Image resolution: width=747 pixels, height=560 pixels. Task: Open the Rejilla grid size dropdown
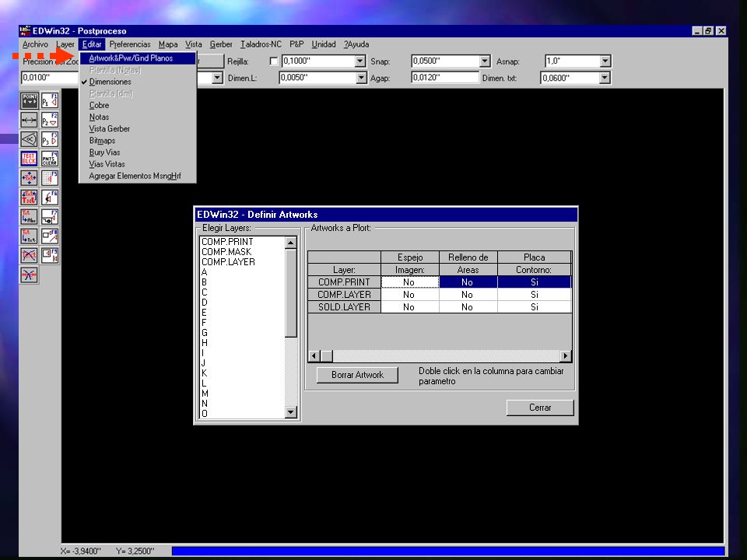coord(359,61)
